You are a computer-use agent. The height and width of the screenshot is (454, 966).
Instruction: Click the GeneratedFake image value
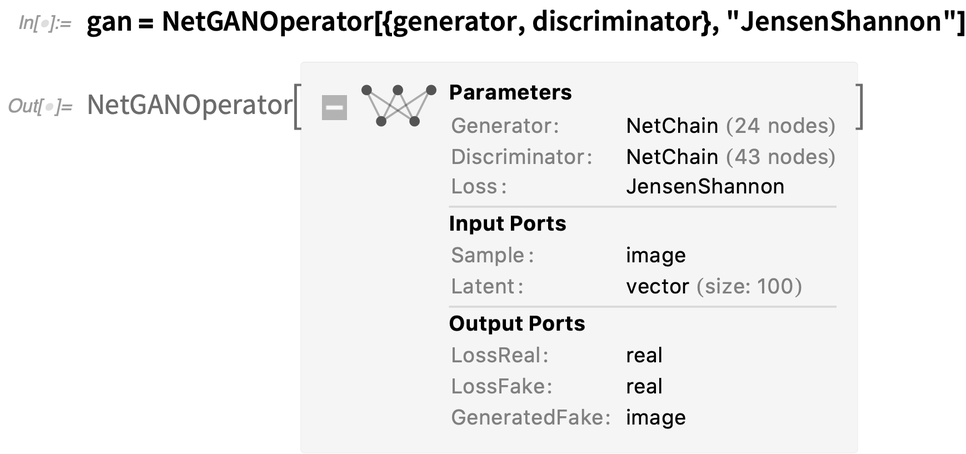(x=655, y=418)
